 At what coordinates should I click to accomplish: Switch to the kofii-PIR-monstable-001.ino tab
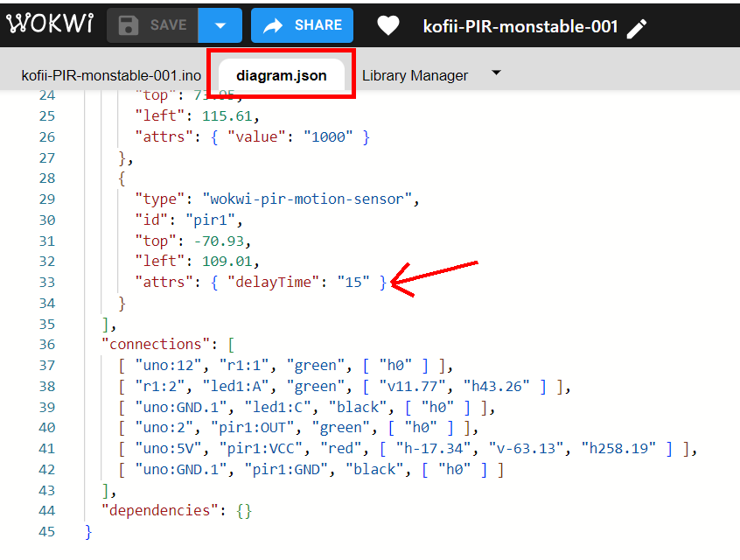tap(110, 75)
